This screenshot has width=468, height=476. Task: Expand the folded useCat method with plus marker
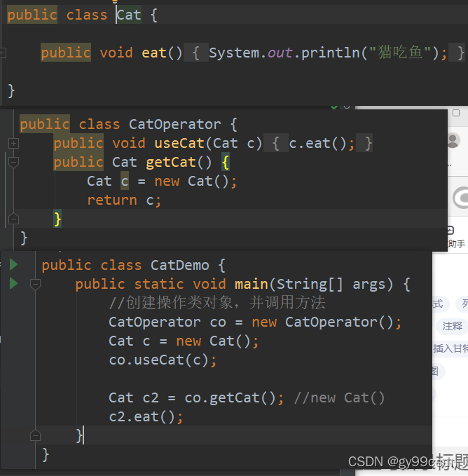click(x=13, y=143)
